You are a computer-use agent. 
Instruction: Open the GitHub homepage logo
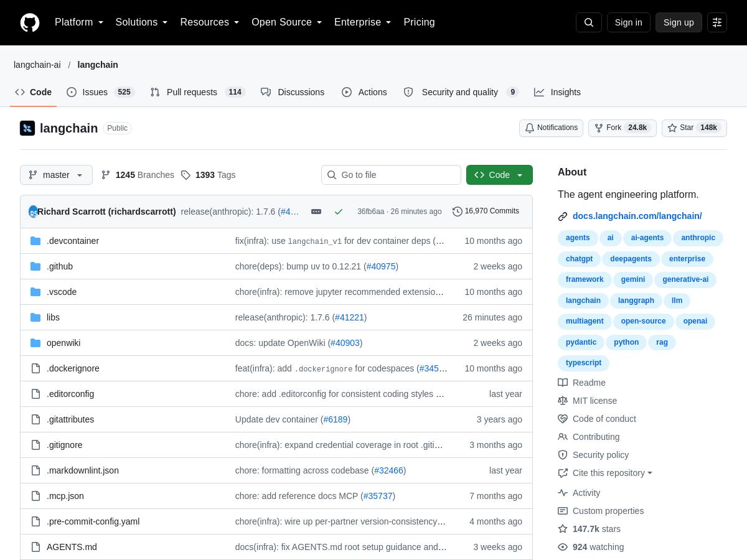(30, 22)
